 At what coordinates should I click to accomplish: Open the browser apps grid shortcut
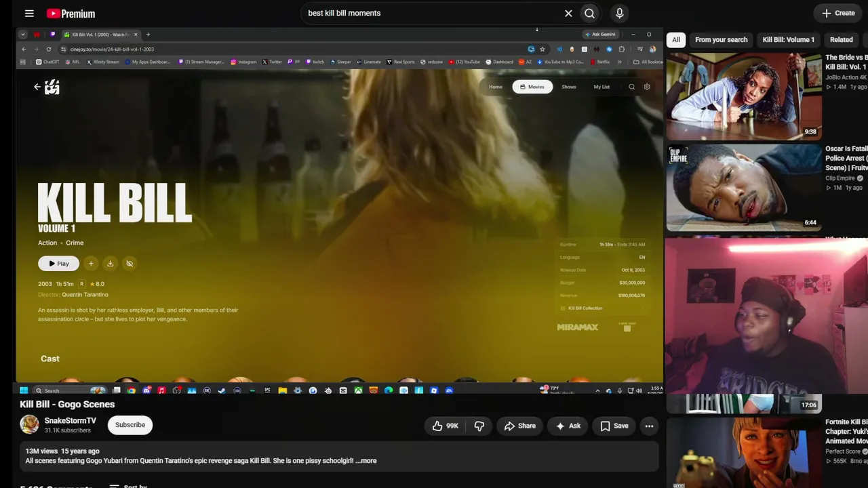pyautogui.click(x=23, y=62)
